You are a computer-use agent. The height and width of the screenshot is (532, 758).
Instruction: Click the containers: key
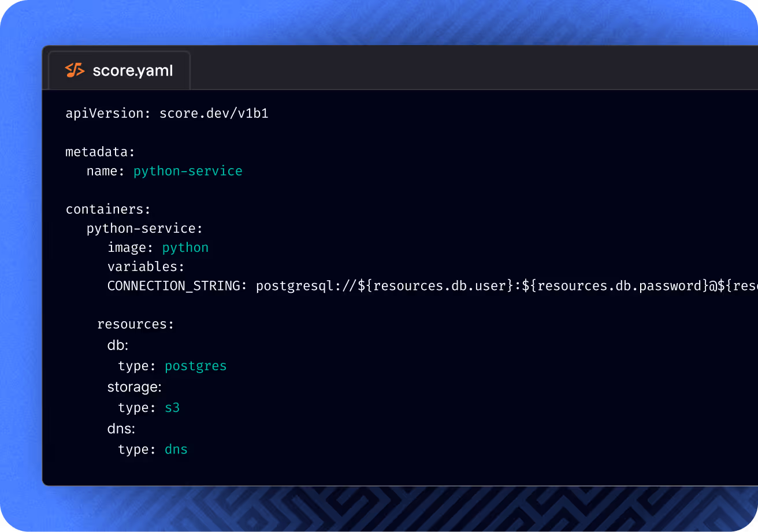click(108, 209)
